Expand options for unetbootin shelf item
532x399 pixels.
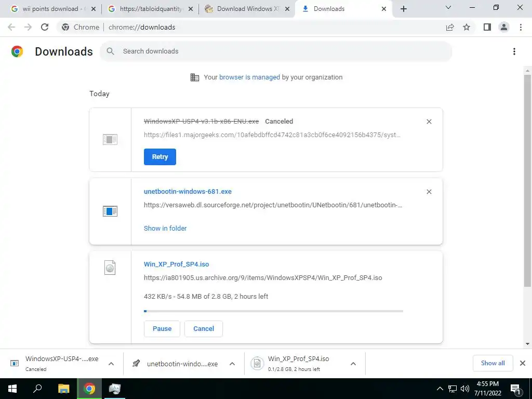(x=232, y=364)
